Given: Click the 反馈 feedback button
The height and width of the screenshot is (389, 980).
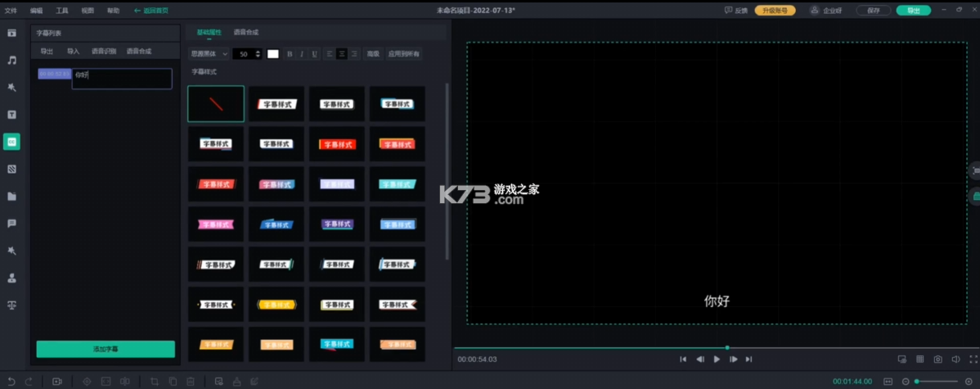Looking at the screenshot, I should 736,11.
